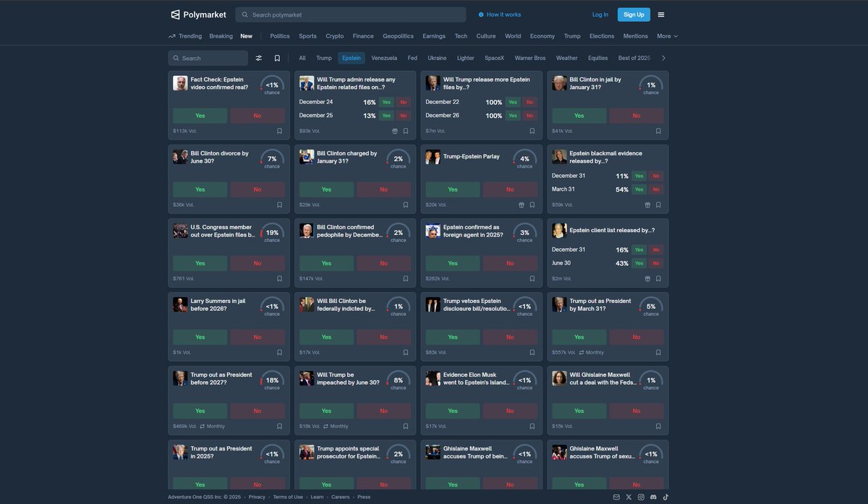Go to the Elections category

(x=602, y=36)
